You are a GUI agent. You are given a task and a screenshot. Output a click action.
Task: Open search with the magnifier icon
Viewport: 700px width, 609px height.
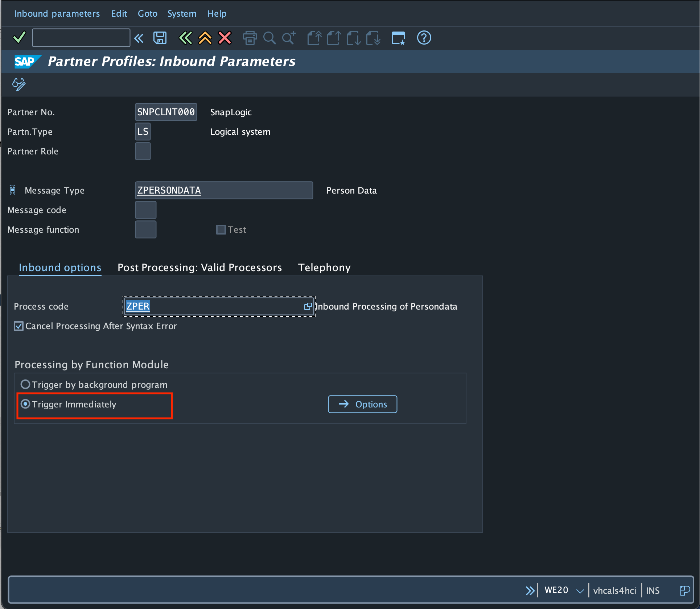269,38
